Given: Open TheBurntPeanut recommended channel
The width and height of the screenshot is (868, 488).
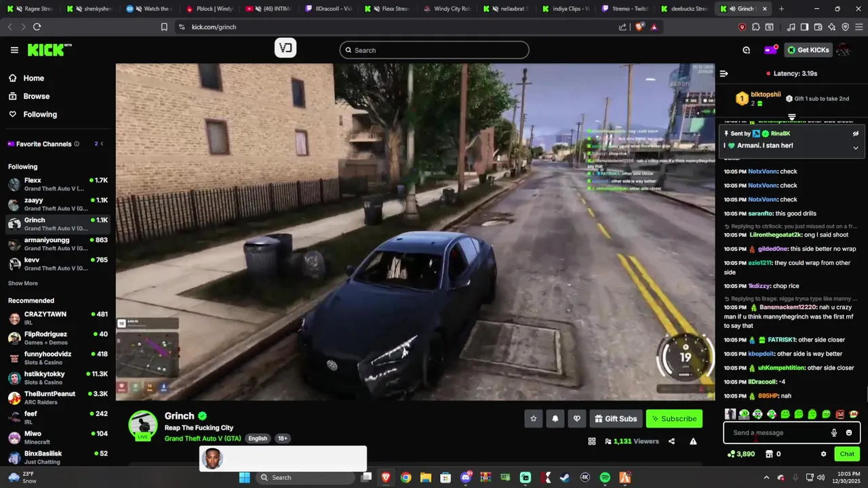Looking at the screenshot, I should click(58, 398).
